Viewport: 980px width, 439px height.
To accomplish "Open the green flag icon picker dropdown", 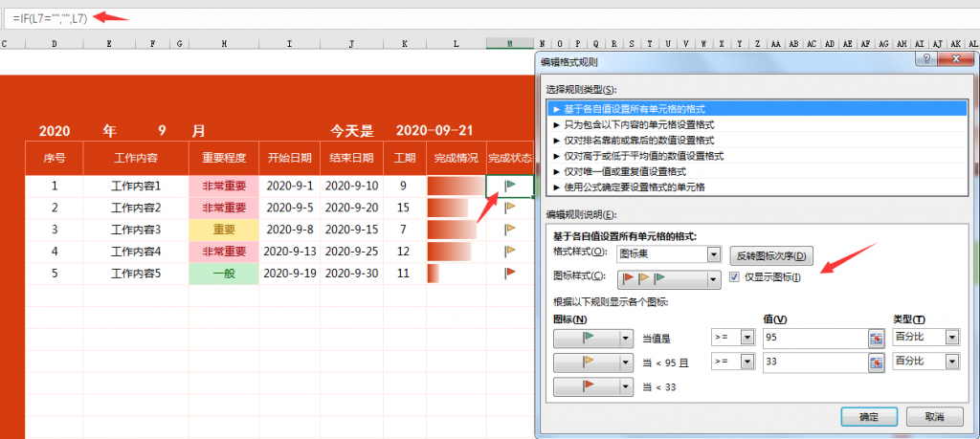I will (627, 338).
